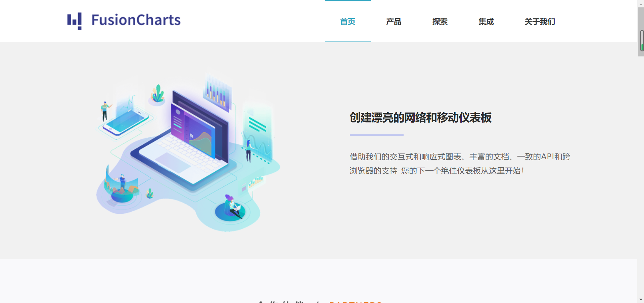The width and height of the screenshot is (644, 303).
Task: Open the 首页 navigation item
Action: (348, 21)
